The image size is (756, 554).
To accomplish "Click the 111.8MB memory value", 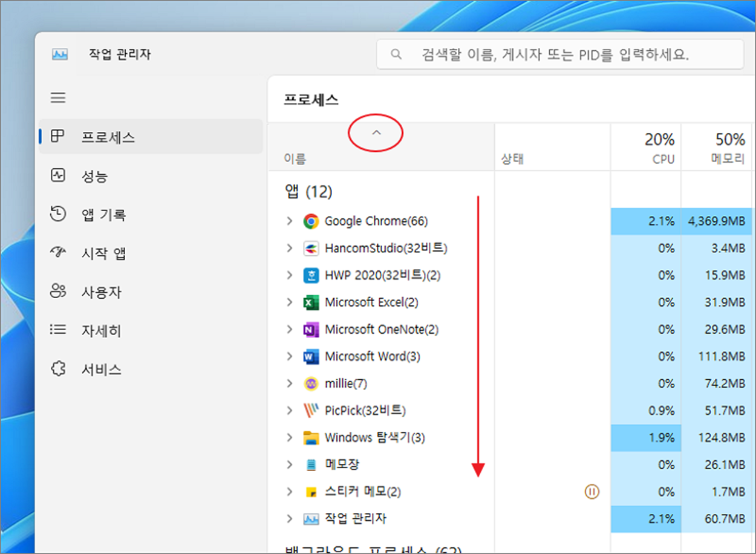I will [723, 357].
